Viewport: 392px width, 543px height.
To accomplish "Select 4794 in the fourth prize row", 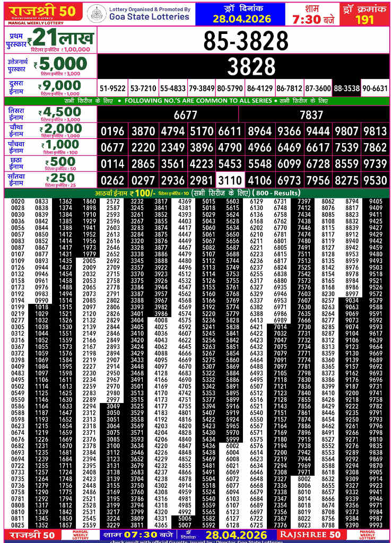I will (173, 132).
